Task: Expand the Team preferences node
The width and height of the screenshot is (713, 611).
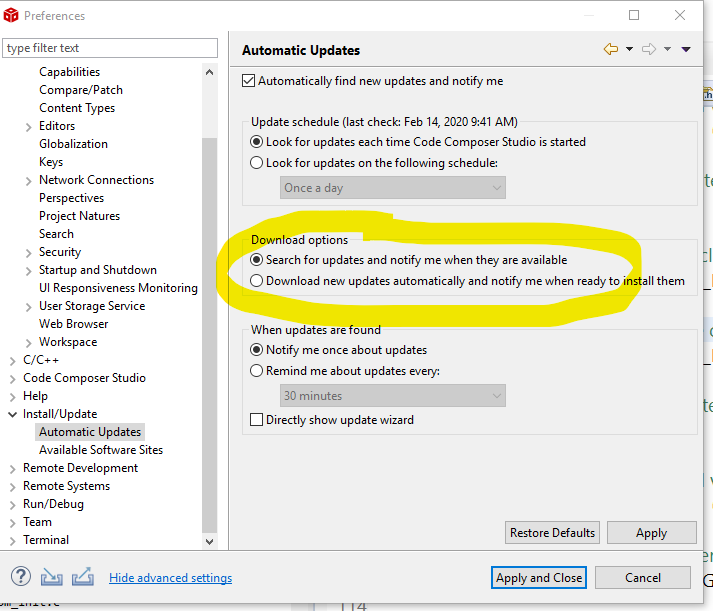Action: click(x=12, y=523)
